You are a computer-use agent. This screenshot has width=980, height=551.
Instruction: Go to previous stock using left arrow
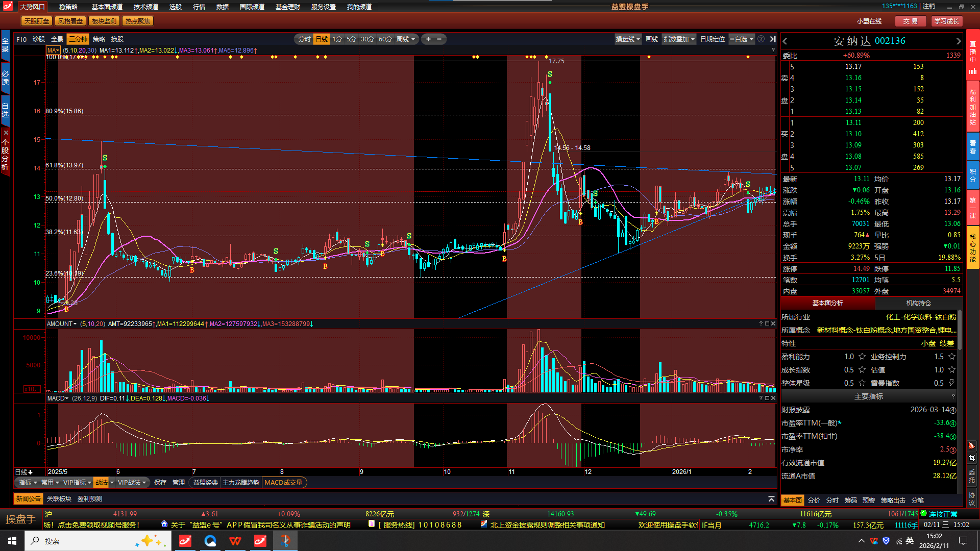(x=785, y=41)
